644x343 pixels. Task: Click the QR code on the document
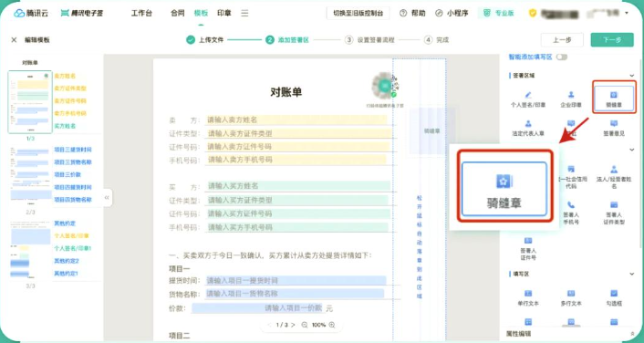(385, 86)
